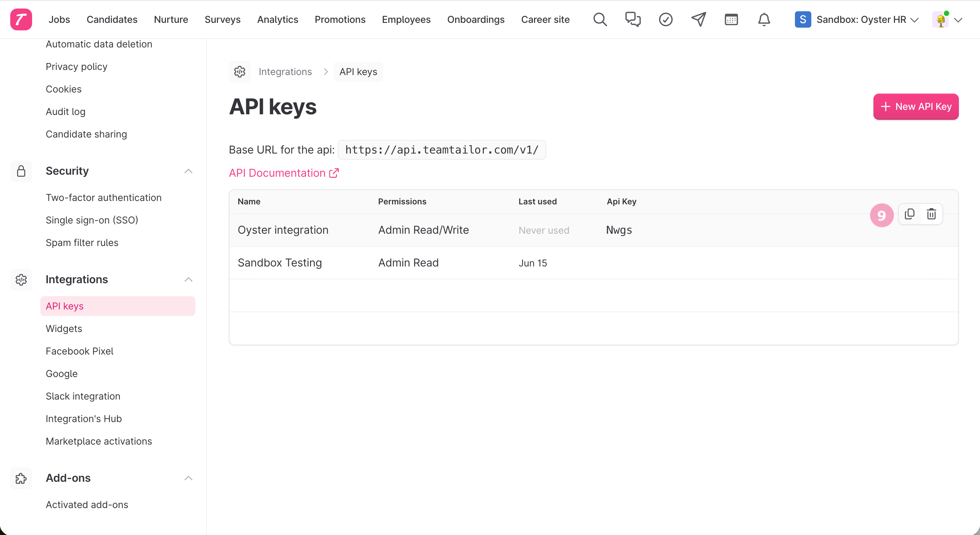Open the to-do checkmark circle icon
The width and height of the screenshot is (980, 535).
tap(666, 19)
